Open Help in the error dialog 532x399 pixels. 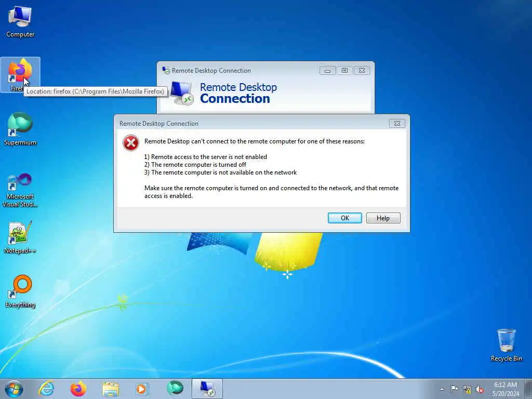point(383,218)
